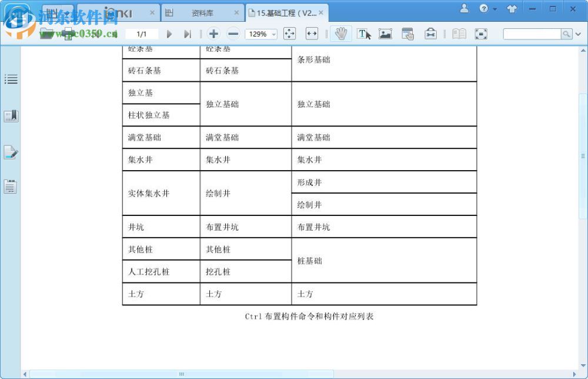Click the zoom-out minus control
Screen dimensions: 588x379
233,34
